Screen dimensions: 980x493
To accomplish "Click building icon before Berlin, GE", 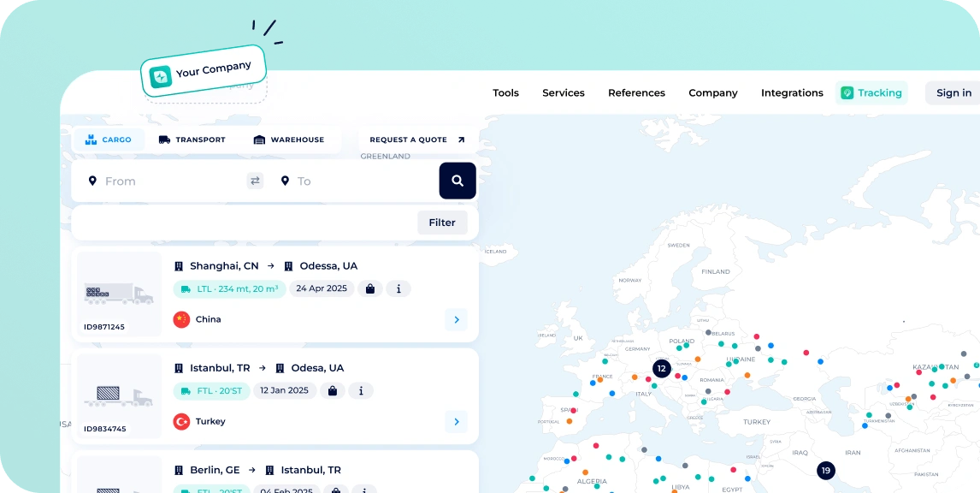I will (179, 470).
